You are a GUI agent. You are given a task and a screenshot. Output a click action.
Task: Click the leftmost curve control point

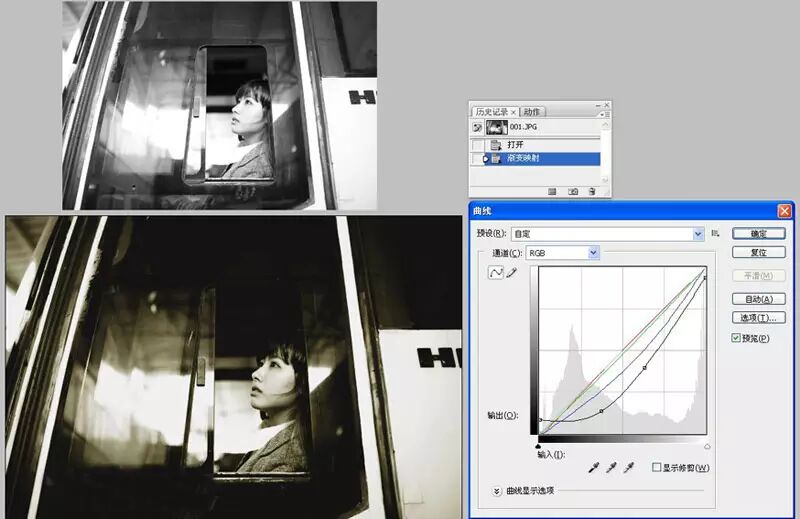click(x=540, y=420)
